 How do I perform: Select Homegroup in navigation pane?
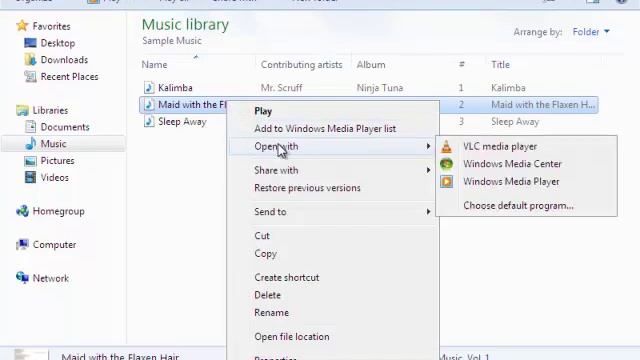[58, 211]
